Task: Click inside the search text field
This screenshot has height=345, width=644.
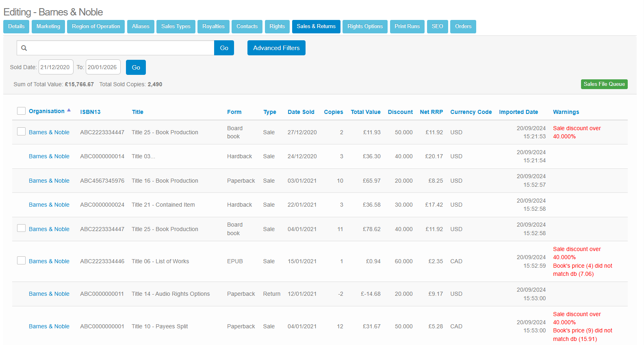Action: (122, 48)
